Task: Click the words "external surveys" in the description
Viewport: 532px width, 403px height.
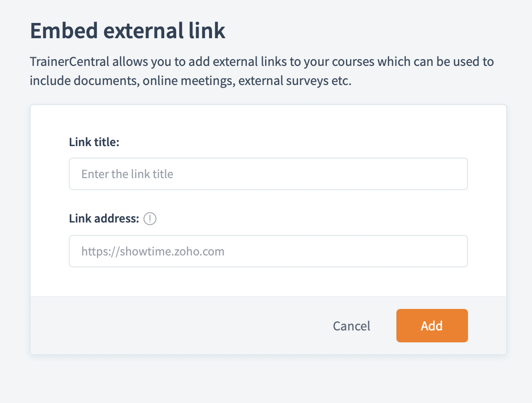Action: pos(282,81)
